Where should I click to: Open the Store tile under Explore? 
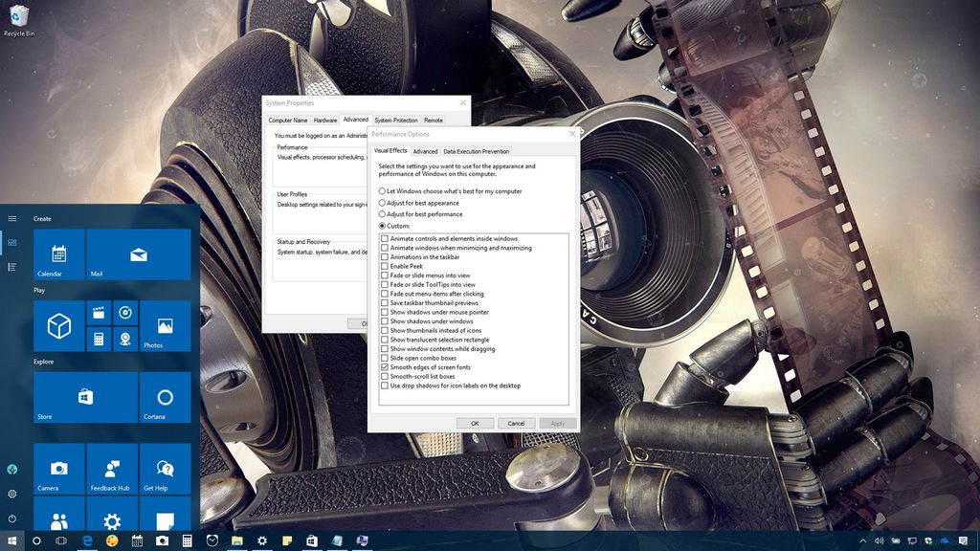point(85,397)
